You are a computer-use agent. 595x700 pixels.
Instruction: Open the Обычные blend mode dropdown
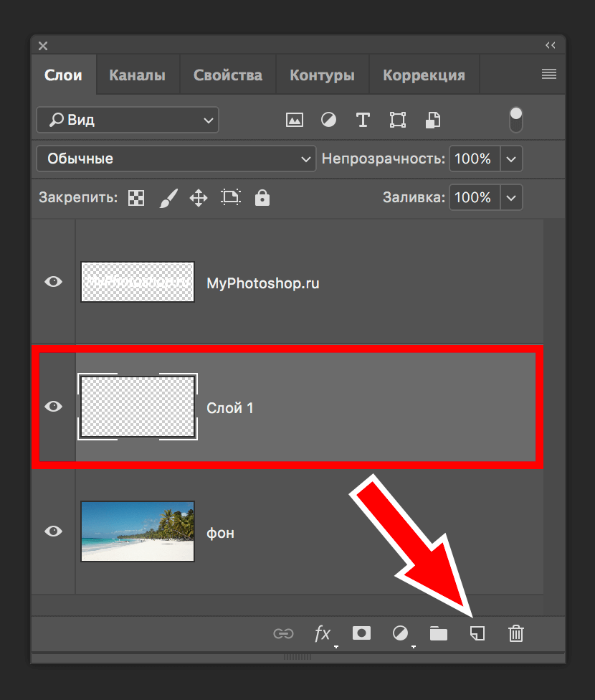coord(176,159)
